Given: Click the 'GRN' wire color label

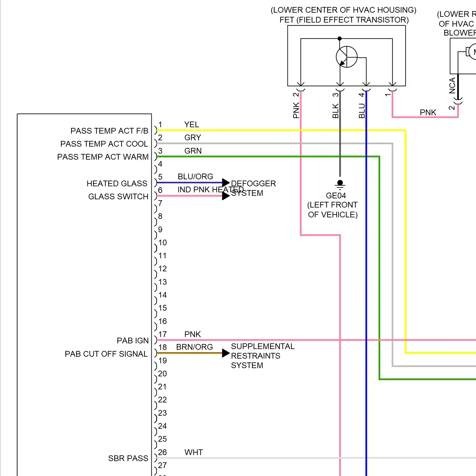Looking at the screenshot, I should (x=193, y=151).
